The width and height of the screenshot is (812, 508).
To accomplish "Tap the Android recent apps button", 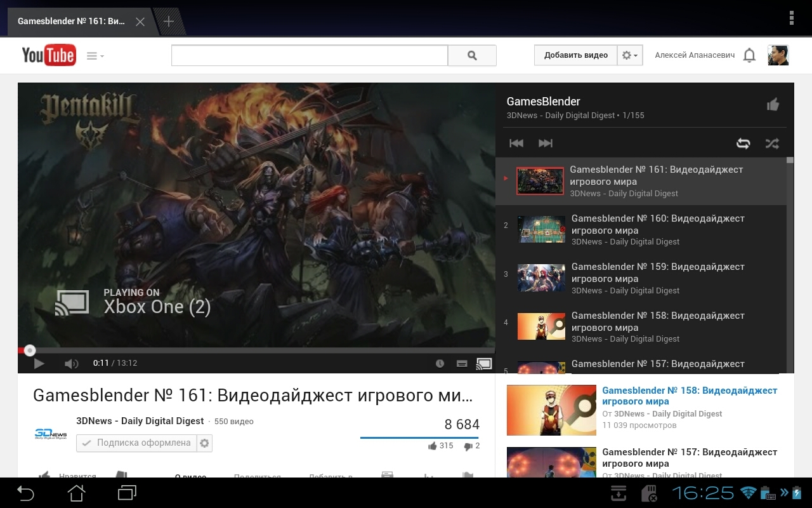I will click(128, 493).
